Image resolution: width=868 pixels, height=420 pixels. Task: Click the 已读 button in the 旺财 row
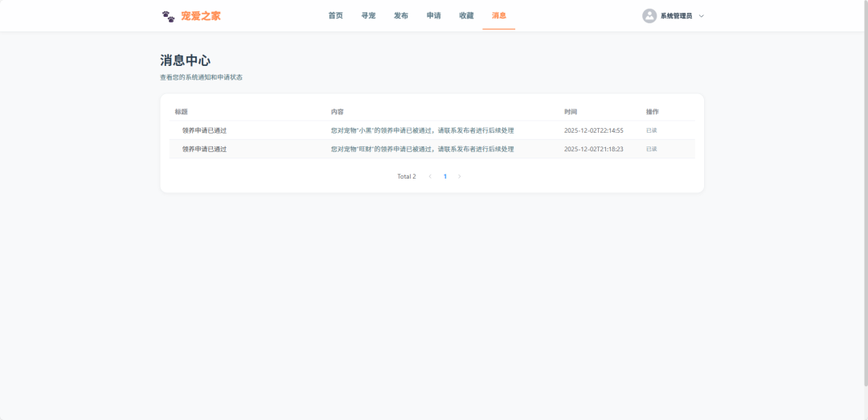652,149
